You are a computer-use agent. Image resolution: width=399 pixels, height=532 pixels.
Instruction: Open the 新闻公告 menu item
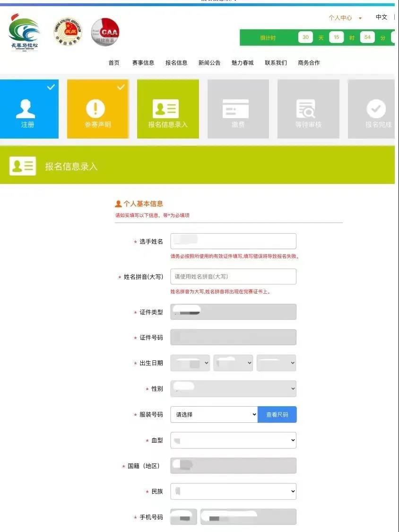click(209, 63)
